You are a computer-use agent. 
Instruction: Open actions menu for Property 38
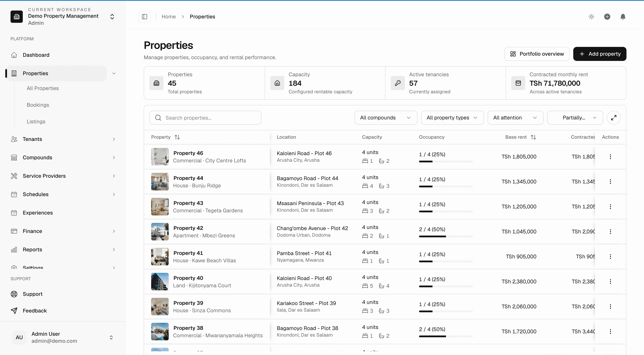point(610,332)
